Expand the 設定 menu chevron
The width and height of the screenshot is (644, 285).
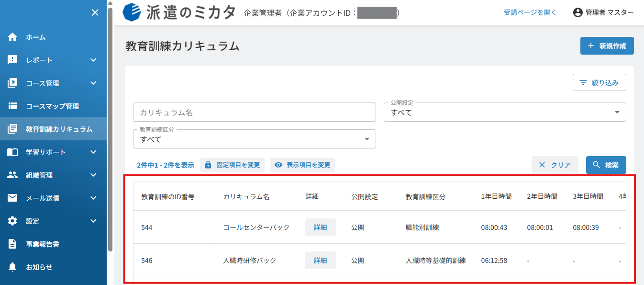[93, 221]
